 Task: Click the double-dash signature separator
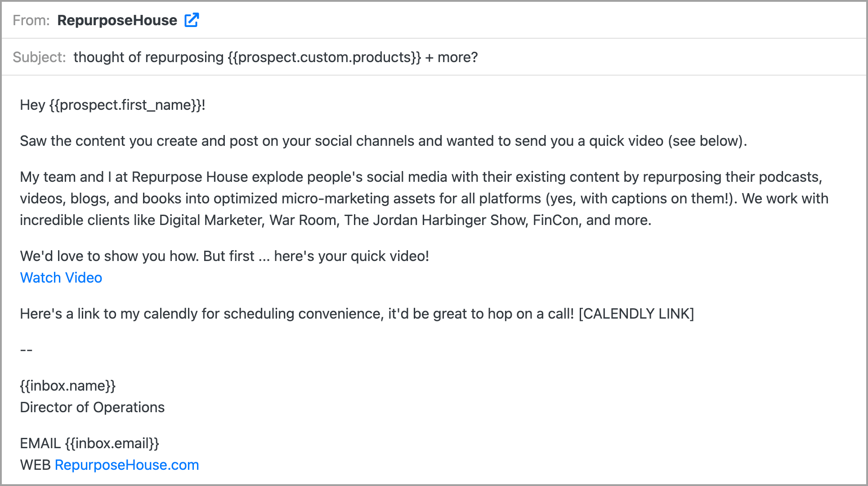coord(27,350)
